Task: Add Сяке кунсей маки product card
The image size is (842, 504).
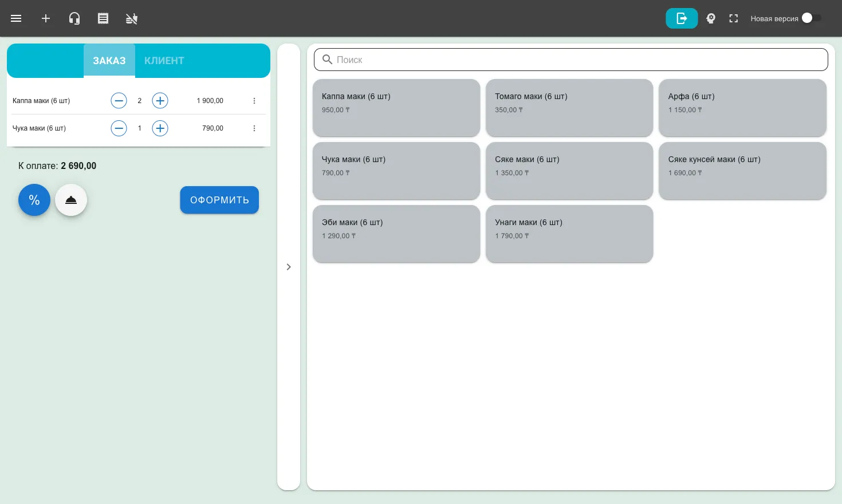Action: [742, 171]
